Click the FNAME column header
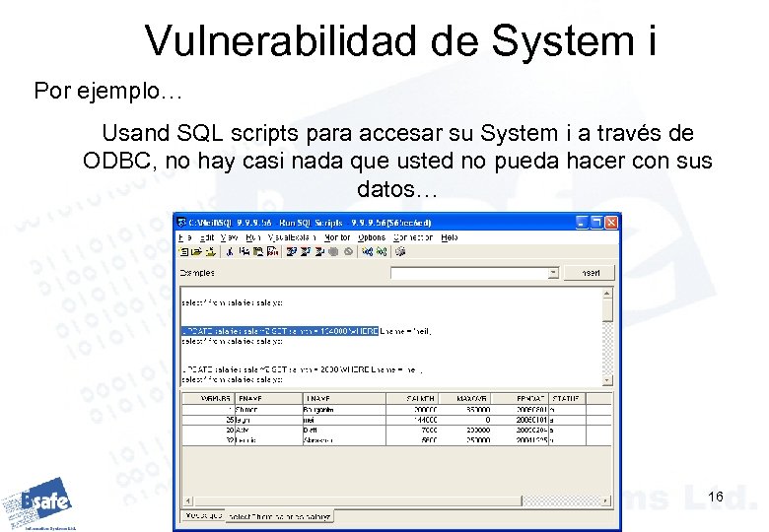This screenshot has width=769, height=532. [268, 399]
